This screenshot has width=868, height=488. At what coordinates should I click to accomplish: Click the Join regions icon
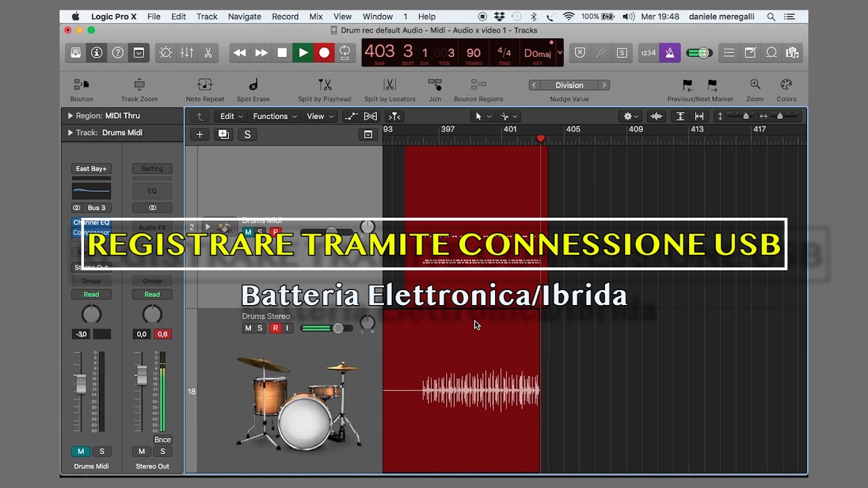click(x=435, y=85)
